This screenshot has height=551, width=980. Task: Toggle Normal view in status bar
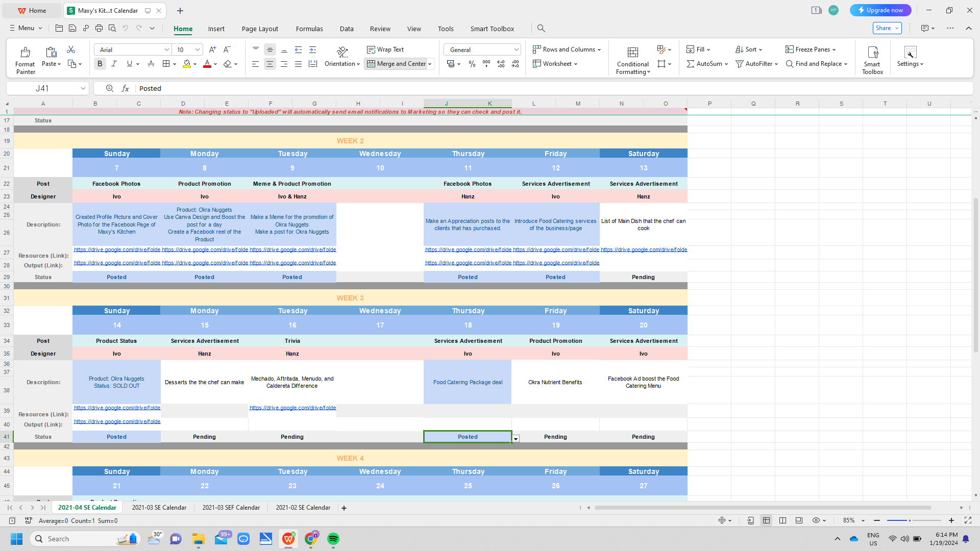pyautogui.click(x=766, y=520)
